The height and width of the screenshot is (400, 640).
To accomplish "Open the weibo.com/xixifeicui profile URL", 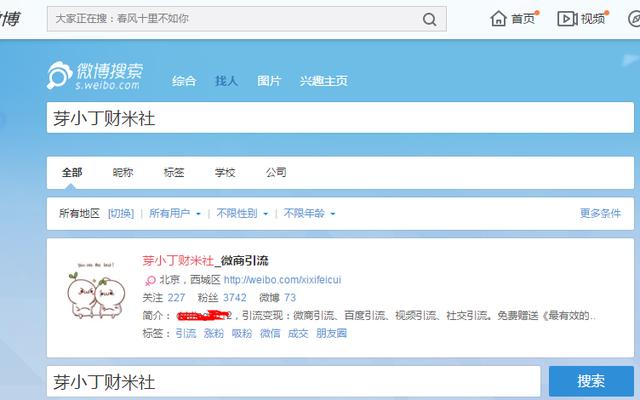I will coord(282,280).
